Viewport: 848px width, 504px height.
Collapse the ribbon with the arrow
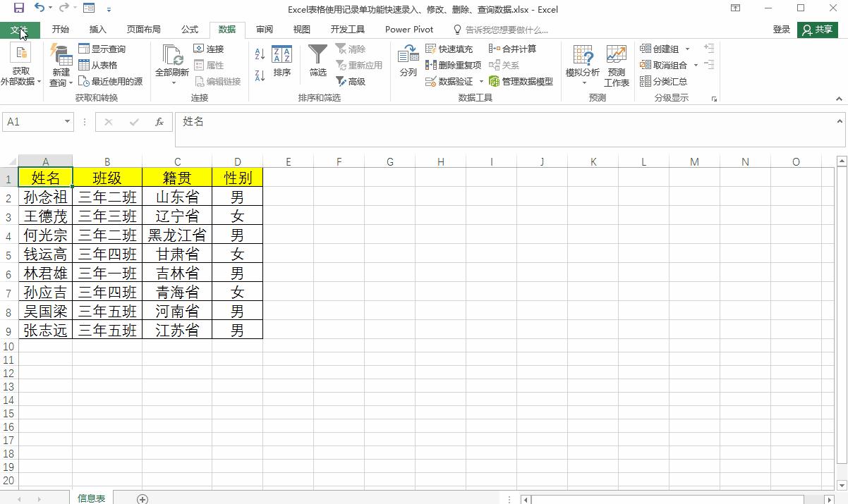click(839, 99)
